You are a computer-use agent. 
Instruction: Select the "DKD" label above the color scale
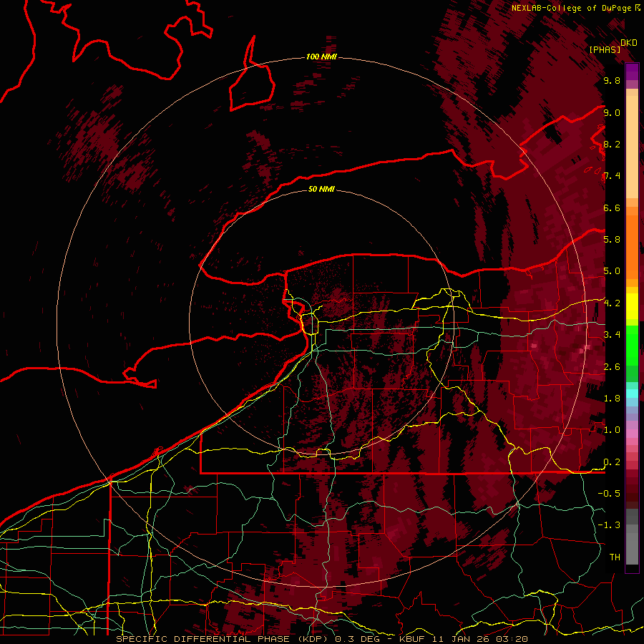coord(629,43)
